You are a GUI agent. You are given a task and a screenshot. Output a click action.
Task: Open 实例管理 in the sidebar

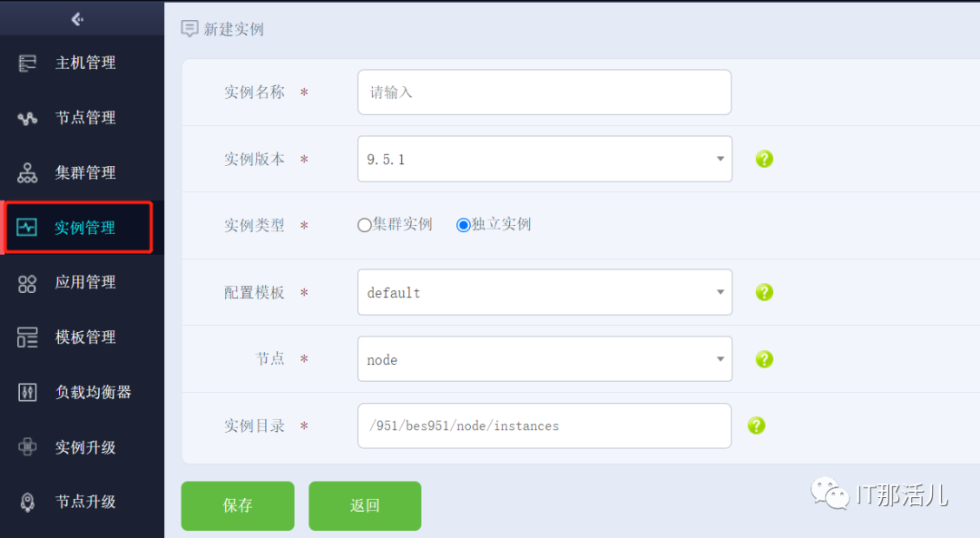[x=83, y=228]
